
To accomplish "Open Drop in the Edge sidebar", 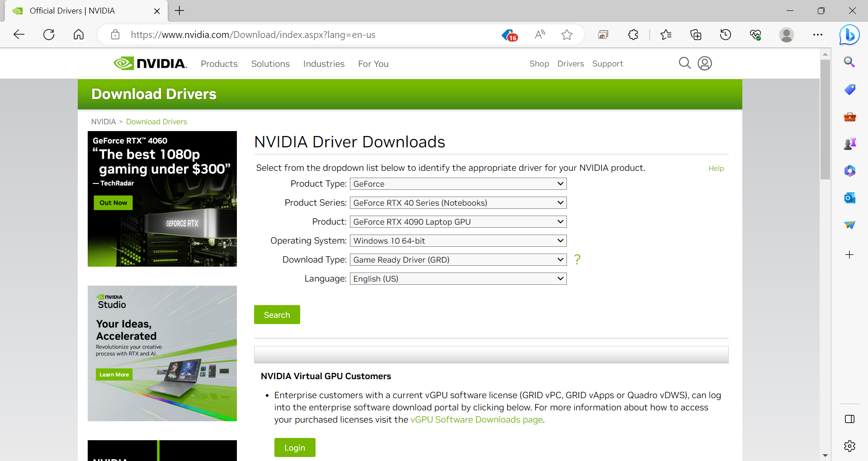I will click(x=849, y=225).
